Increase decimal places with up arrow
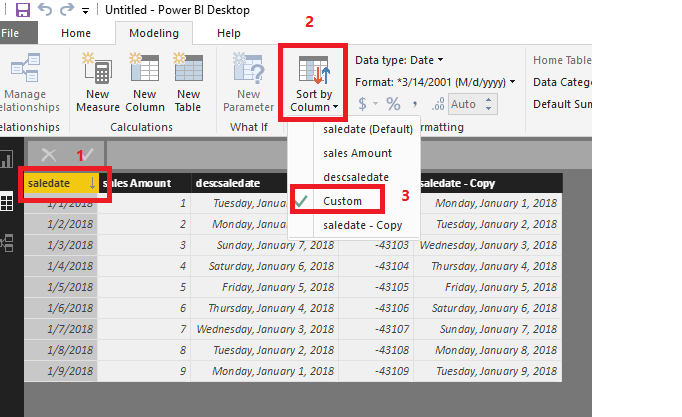The image size is (682, 417). 488,100
